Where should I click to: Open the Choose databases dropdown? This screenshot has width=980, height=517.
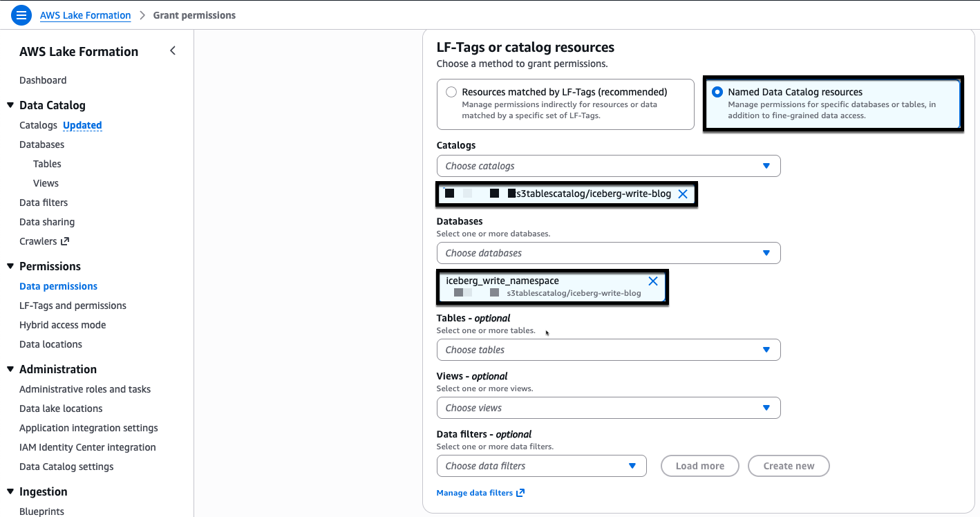[x=608, y=253]
